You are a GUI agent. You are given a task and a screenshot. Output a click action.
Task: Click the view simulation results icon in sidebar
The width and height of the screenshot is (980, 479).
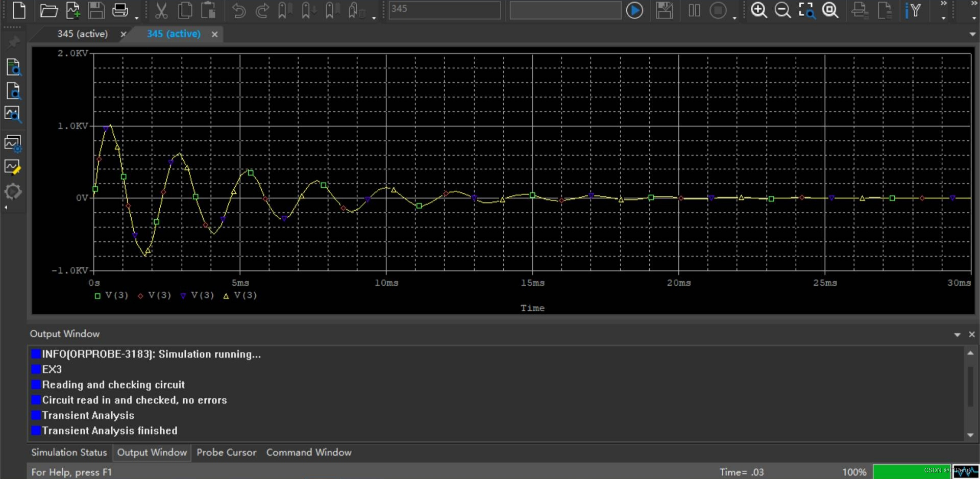pyautogui.click(x=13, y=114)
